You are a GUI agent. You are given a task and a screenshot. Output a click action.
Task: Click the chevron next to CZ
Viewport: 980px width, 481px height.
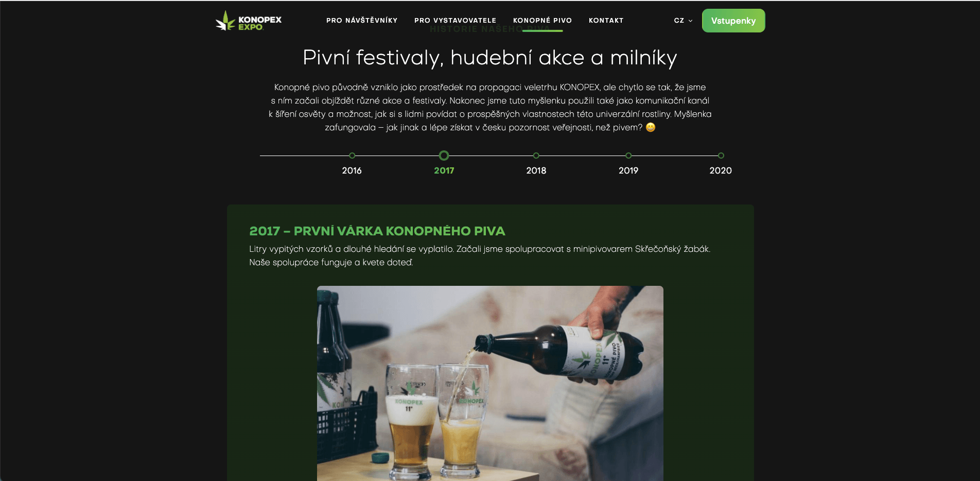[690, 21]
